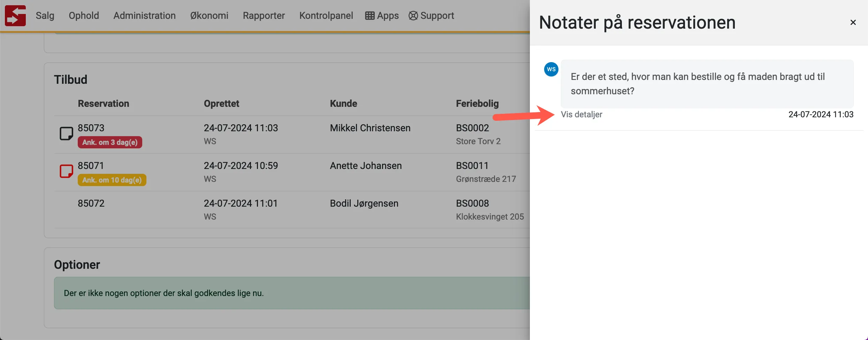Click the red arrow-logo in the top-left corner

tap(15, 15)
